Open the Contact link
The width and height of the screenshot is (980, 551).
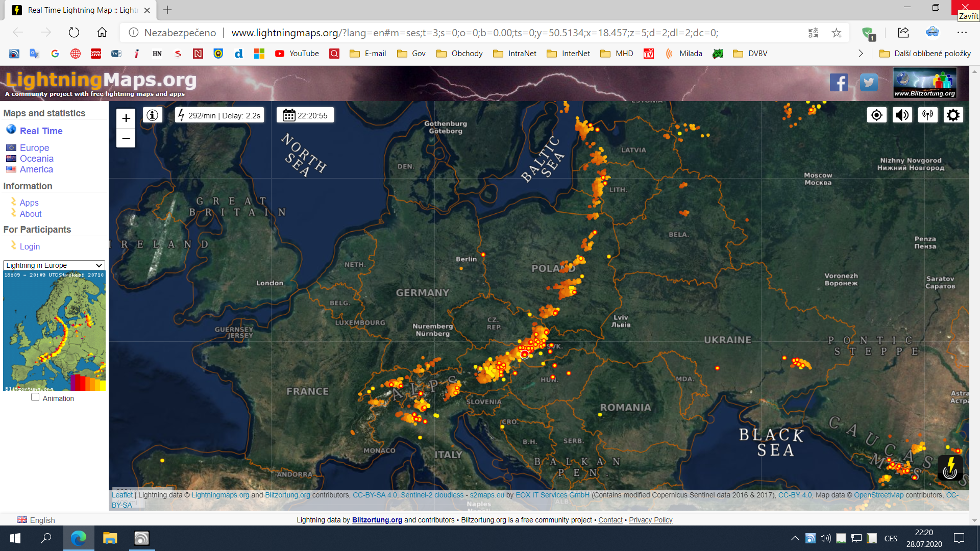click(x=610, y=520)
